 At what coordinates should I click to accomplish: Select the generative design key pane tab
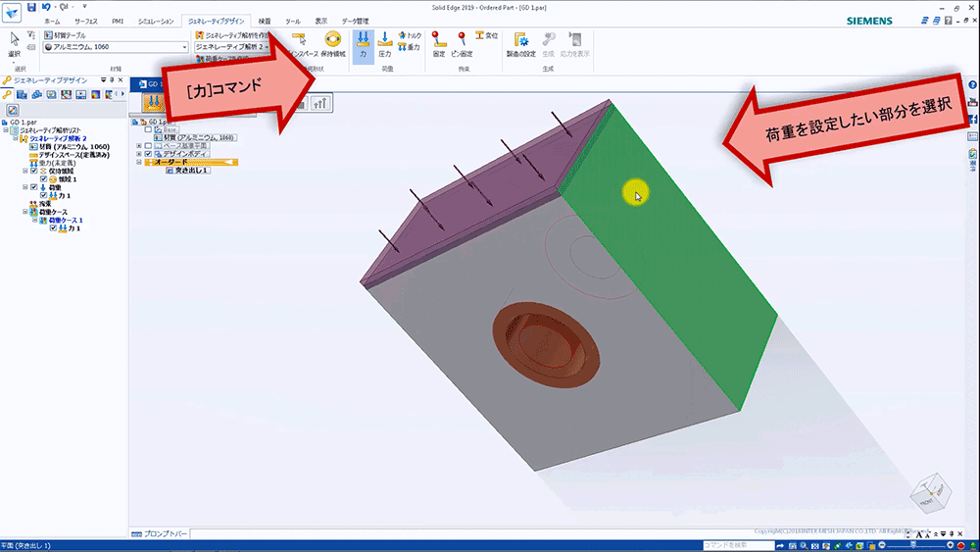[x=7, y=94]
